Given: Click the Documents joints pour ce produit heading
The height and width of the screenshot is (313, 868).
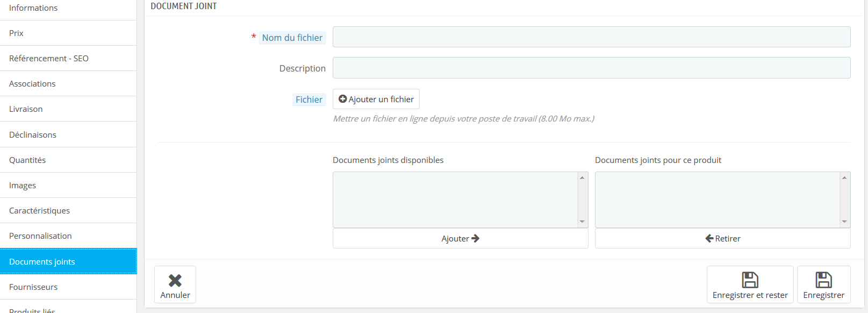Looking at the screenshot, I should [x=658, y=160].
